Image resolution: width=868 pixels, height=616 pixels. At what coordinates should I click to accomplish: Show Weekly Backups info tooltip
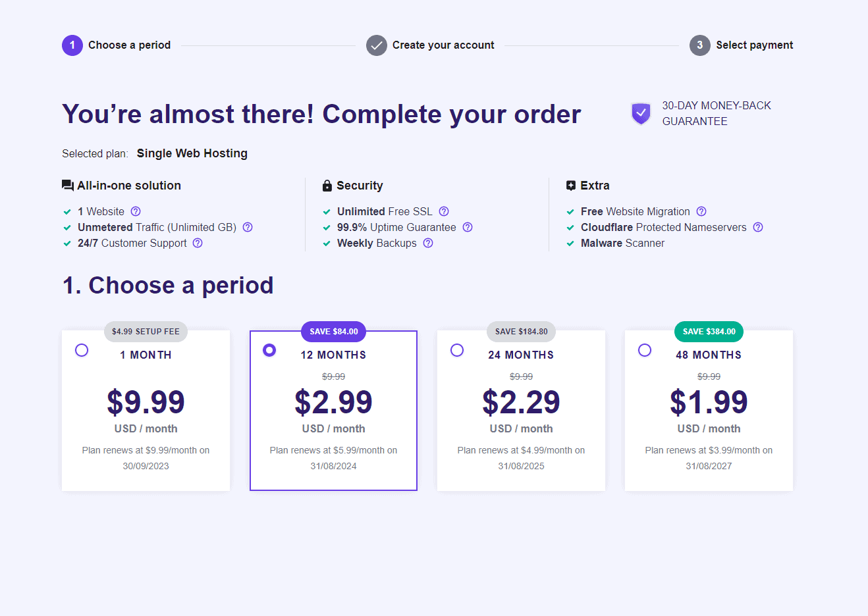click(x=428, y=243)
